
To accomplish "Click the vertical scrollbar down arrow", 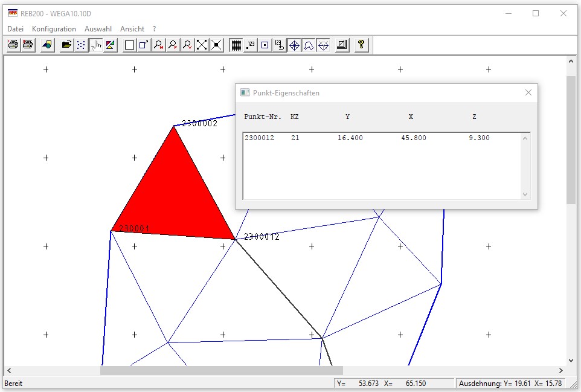I will [571, 360].
